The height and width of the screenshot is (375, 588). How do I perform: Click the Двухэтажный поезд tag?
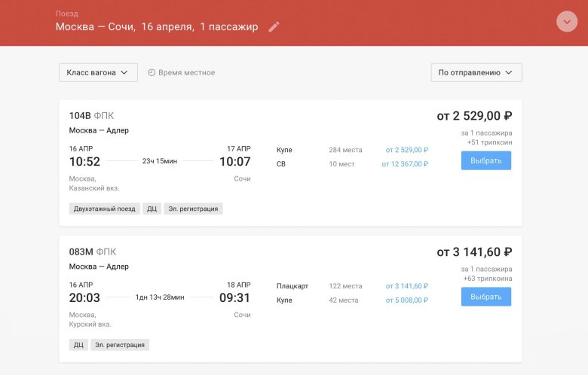105,209
